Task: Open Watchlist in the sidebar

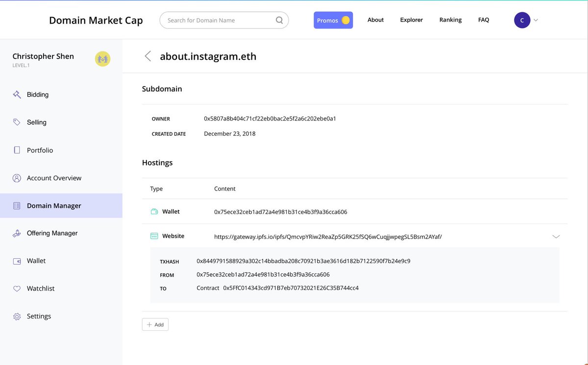Action: (x=41, y=289)
